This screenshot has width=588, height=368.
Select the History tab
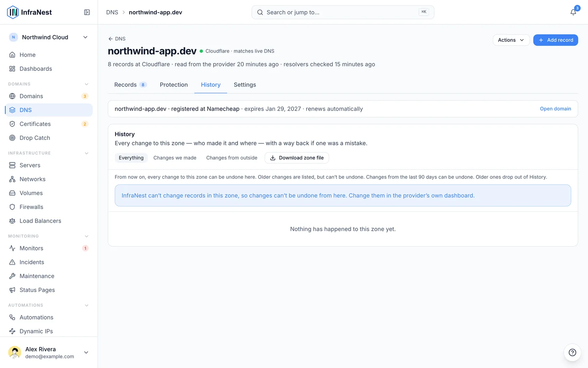[x=211, y=85]
